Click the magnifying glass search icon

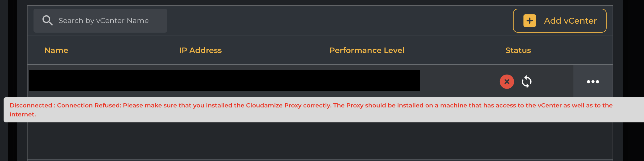coord(47,21)
